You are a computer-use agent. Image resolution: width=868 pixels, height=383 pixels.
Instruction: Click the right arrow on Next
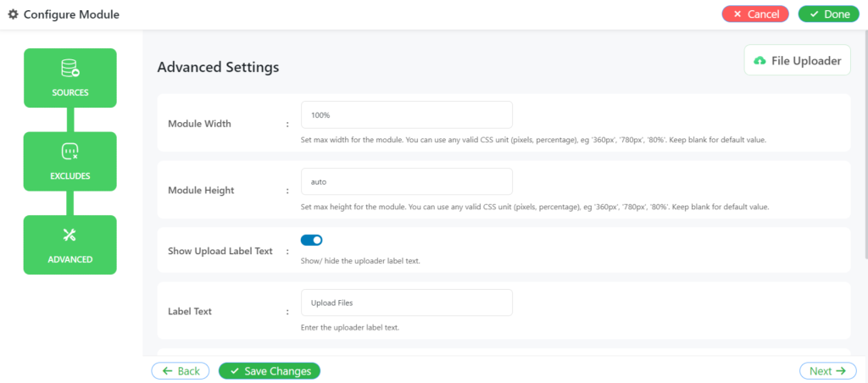(841, 371)
